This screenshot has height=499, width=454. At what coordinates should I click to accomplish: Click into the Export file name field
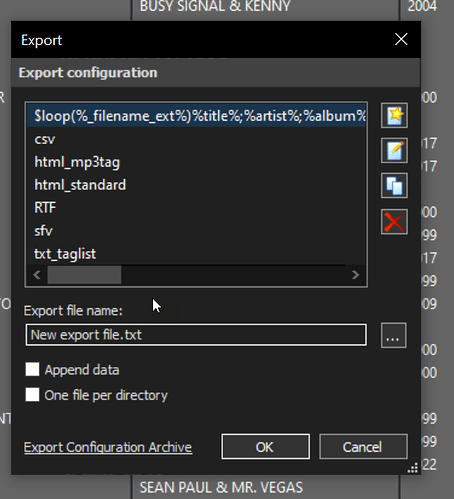196,335
